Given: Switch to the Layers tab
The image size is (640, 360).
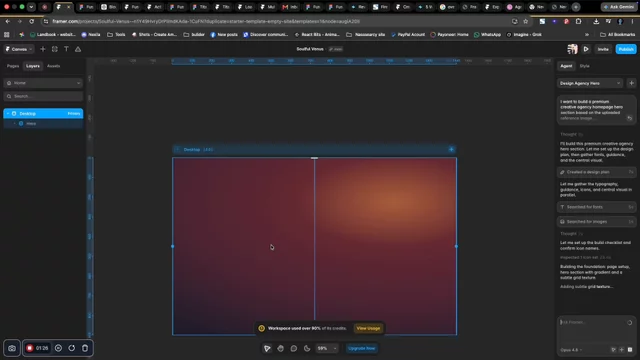Looking at the screenshot, I should [33, 66].
